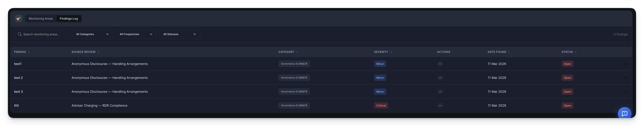Image resolution: width=644 pixels, height=126 pixels.
Task: Click Anonymous Disclosures source review in test 2 row
Action: coord(110,78)
